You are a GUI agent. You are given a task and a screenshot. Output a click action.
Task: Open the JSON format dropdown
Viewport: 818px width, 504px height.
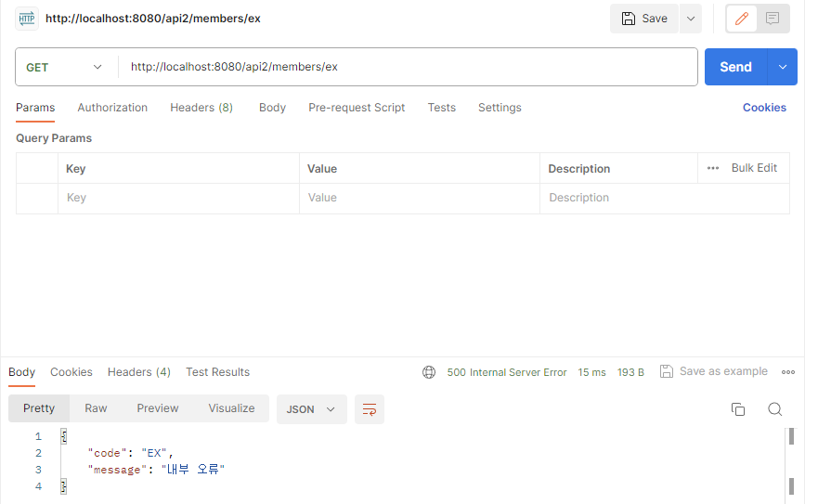click(x=311, y=409)
